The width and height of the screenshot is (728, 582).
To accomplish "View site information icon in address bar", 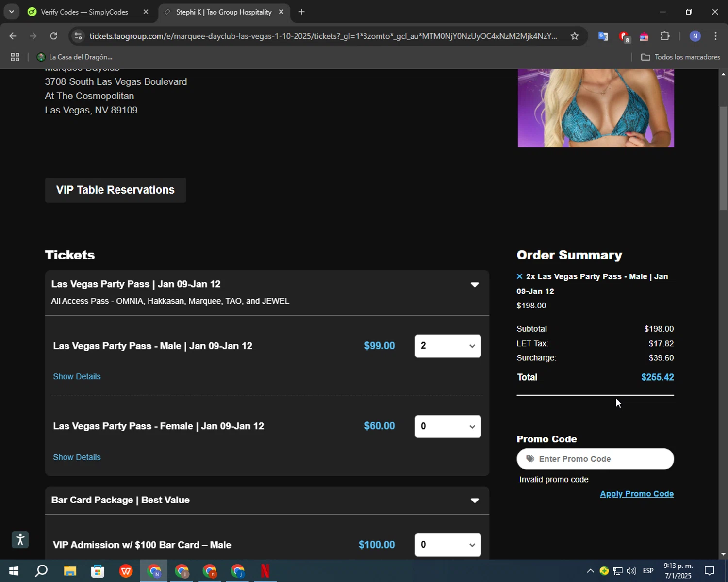I will point(78,36).
